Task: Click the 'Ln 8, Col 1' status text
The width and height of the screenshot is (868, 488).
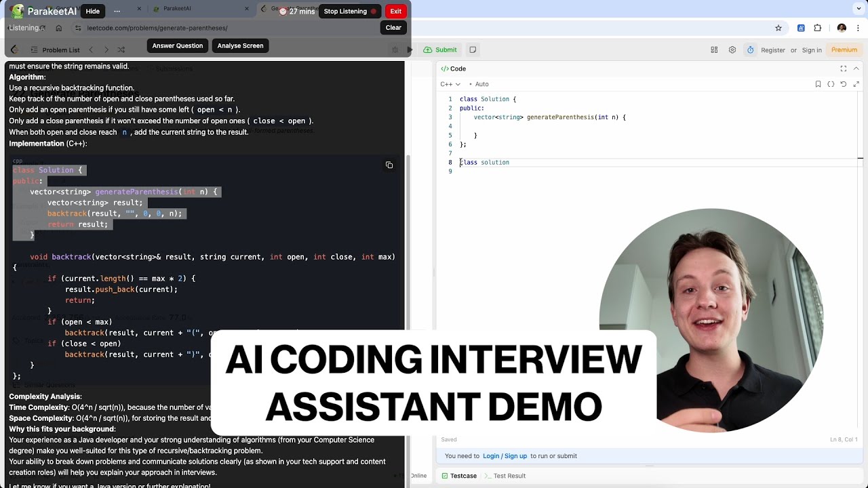Action: (x=845, y=440)
